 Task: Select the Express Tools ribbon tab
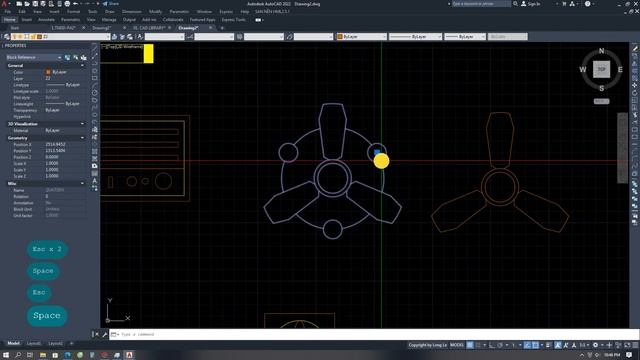[x=233, y=20]
